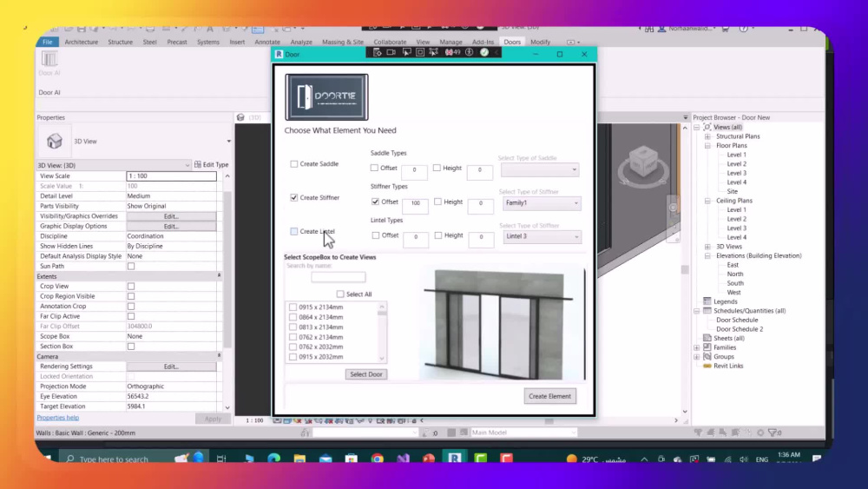Open the Select Type of Saddle dropdown
The width and height of the screenshot is (868, 489).
tap(540, 169)
